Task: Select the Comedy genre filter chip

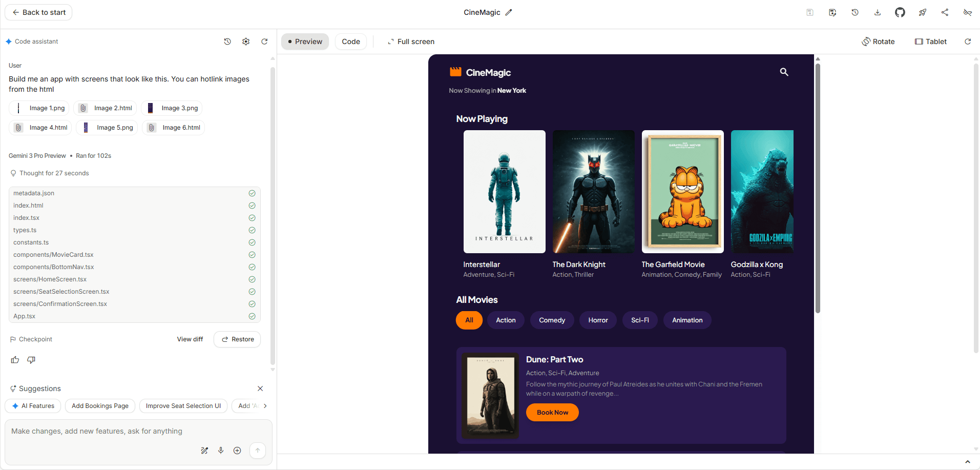Action: (x=552, y=320)
